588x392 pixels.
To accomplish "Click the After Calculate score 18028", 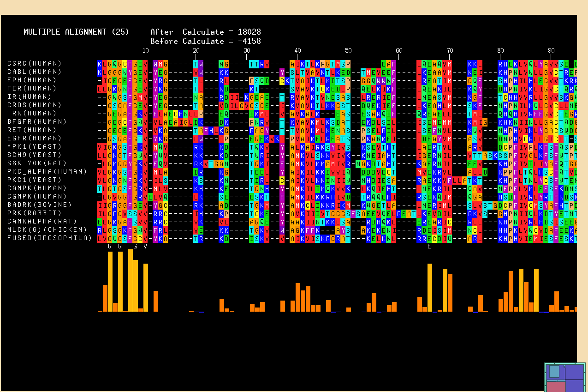I will click(249, 32).
